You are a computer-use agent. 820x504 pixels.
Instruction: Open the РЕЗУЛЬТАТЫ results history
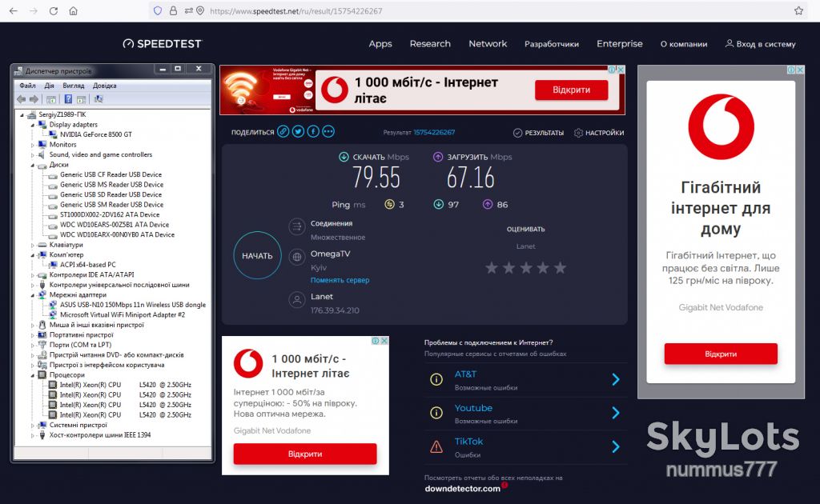pyautogui.click(x=539, y=133)
